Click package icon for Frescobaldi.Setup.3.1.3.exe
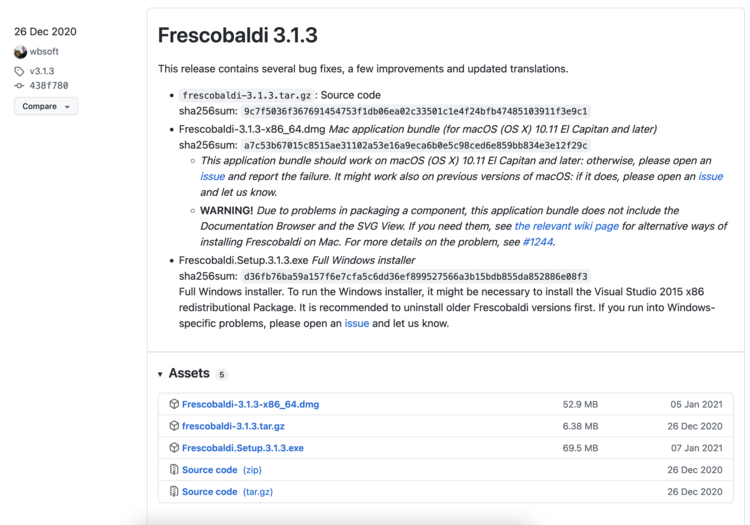Image resolution: width=750 pixels, height=525 pixels. pos(174,448)
